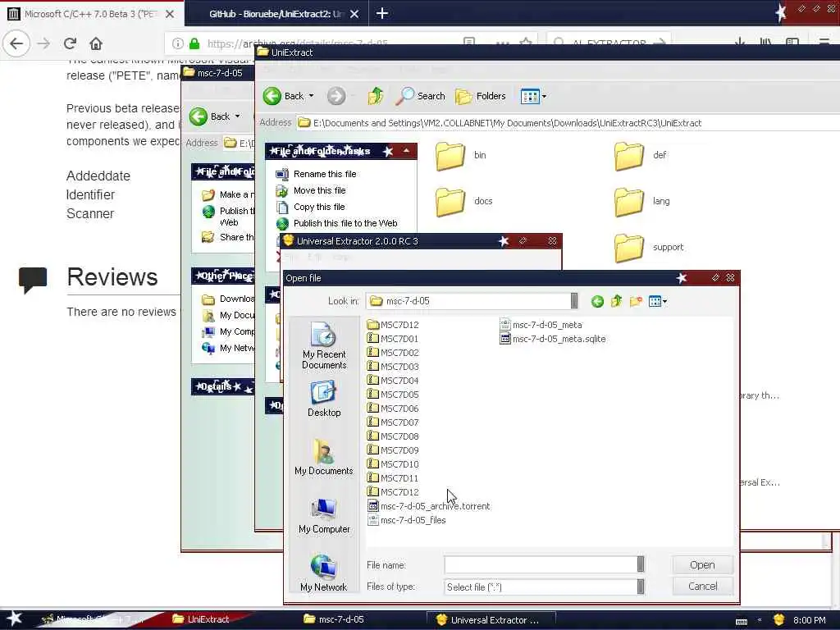Select the MSC7D05 file

393,395
